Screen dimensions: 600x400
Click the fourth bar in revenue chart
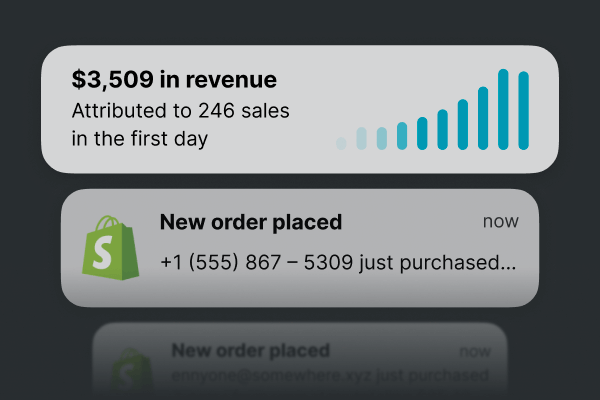tap(402, 136)
